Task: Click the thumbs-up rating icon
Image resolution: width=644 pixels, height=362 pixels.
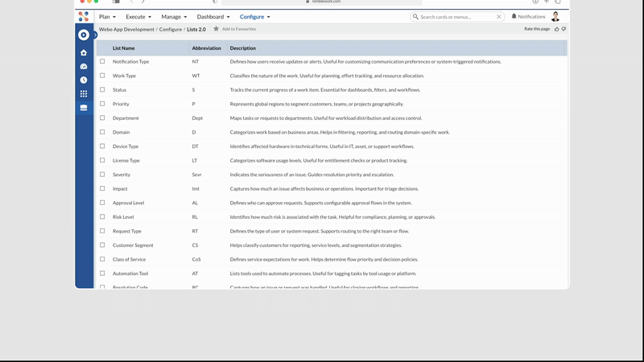Action: [557, 29]
